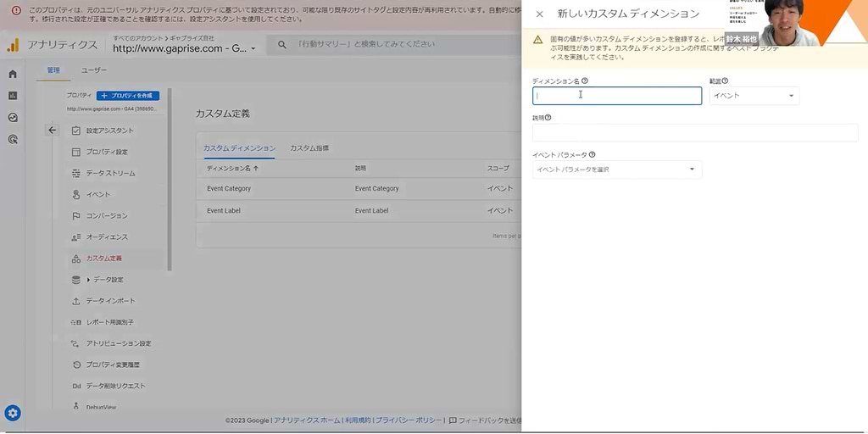Click the back arrow beside property menu

[53, 130]
